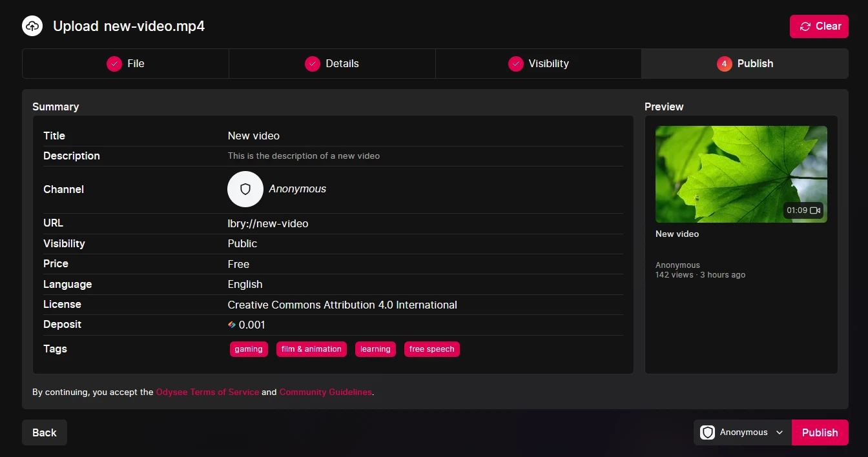
Task: Click the LBC credit icon beside deposit
Action: (232, 325)
